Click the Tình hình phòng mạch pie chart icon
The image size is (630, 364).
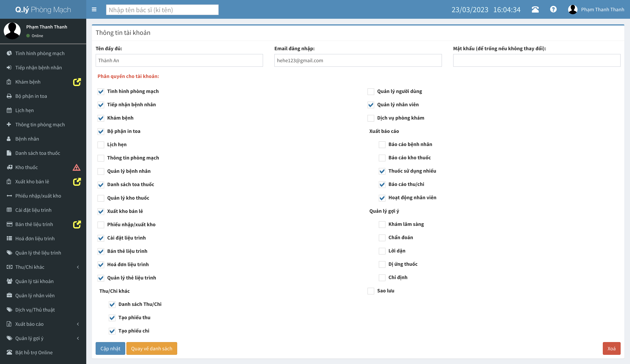9,53
